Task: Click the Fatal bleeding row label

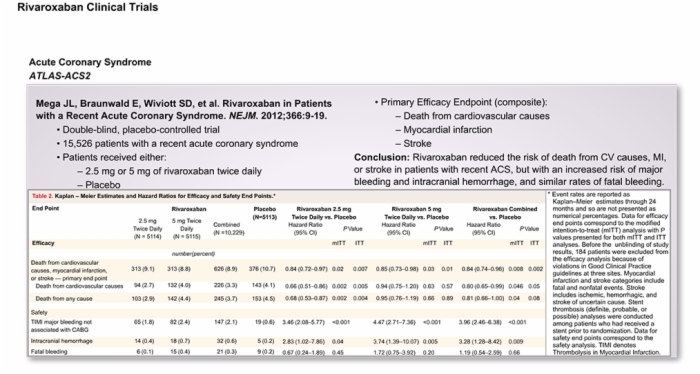Action: [49, 352]
